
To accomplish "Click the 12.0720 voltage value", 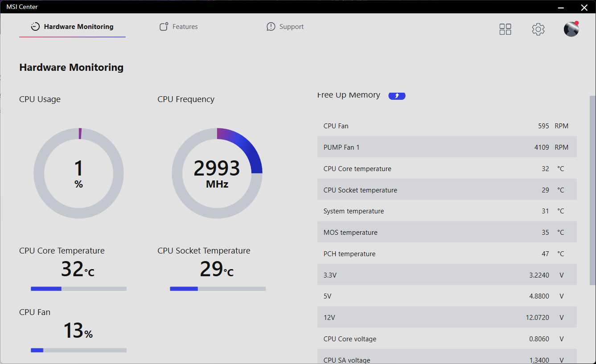I will (x=538, y=318).
